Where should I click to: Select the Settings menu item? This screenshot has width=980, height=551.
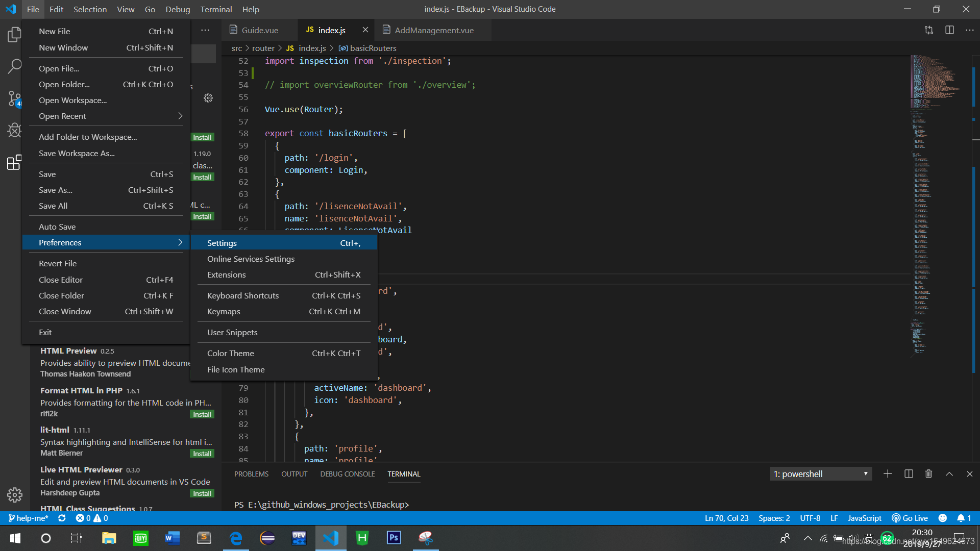pos(222,243)
